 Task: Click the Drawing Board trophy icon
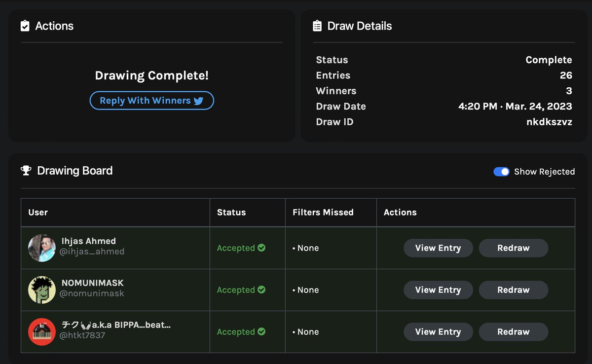pyautogui.click(x=26, y=171)
